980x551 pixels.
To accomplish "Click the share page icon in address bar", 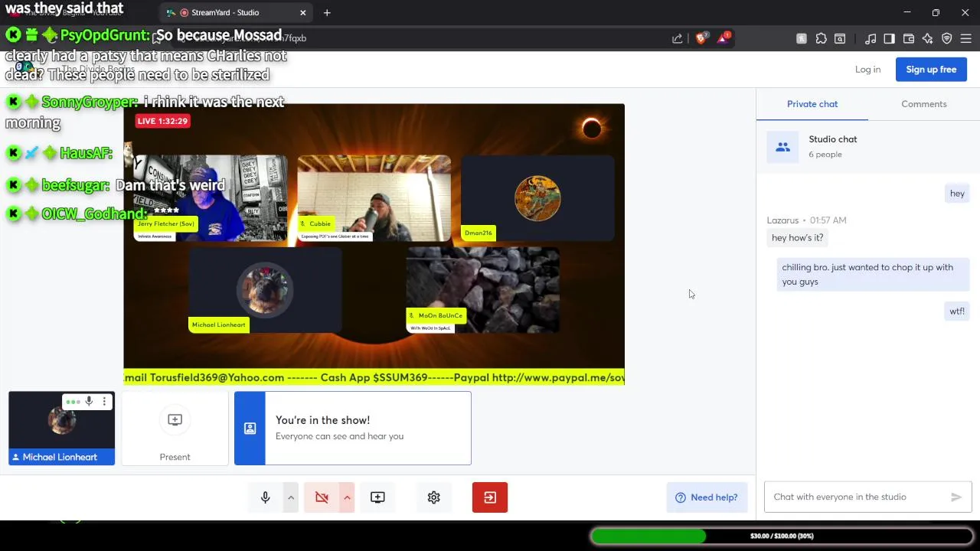I will (x=678, y=38).
